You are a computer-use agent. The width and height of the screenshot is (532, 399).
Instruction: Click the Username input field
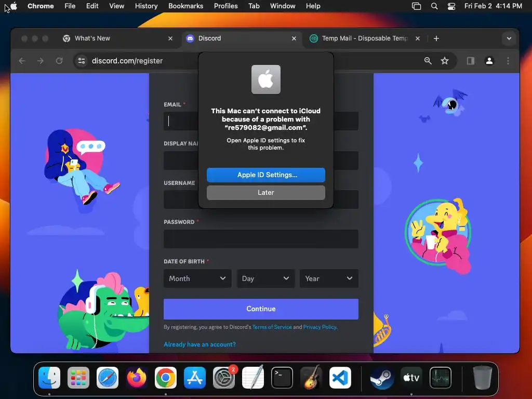[x=261, y=199]
